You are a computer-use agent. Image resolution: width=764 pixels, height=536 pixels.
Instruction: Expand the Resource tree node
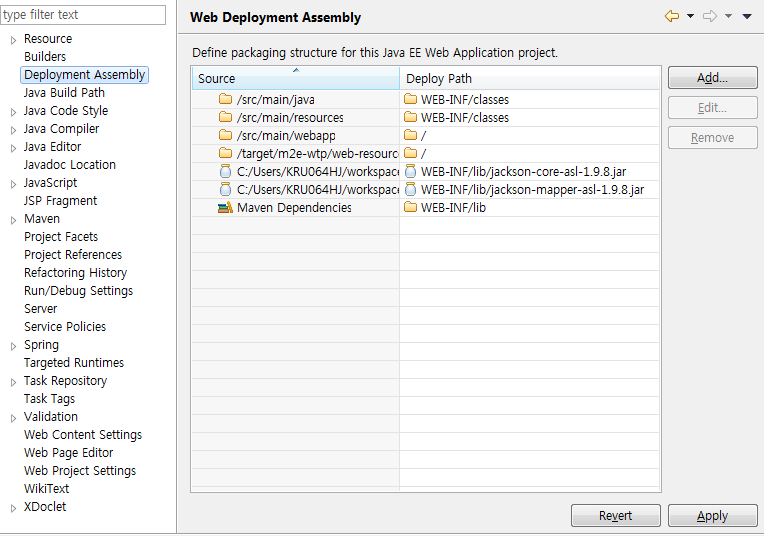coord(13,40)
